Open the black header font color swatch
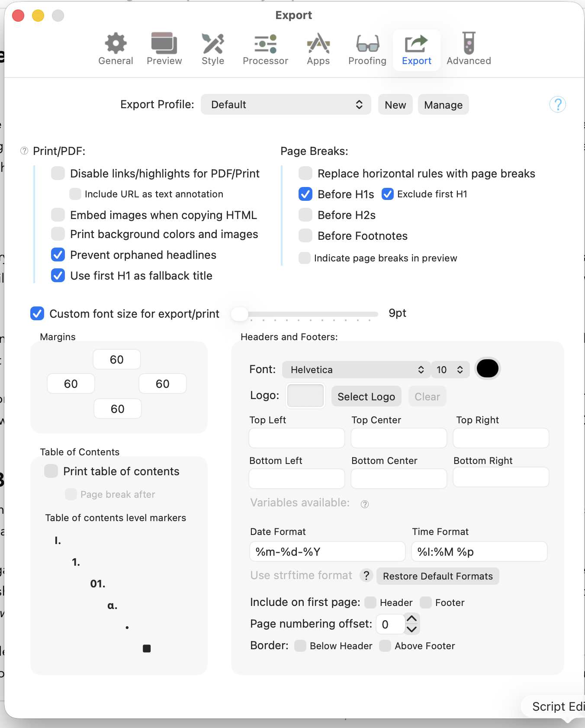 (x=488, y=369)
